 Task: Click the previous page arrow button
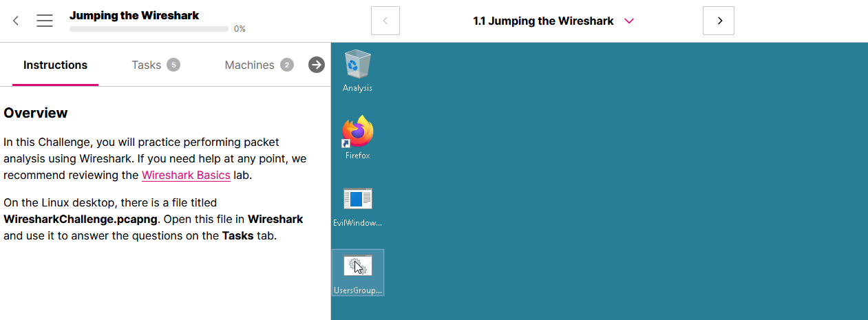(385, 21)
